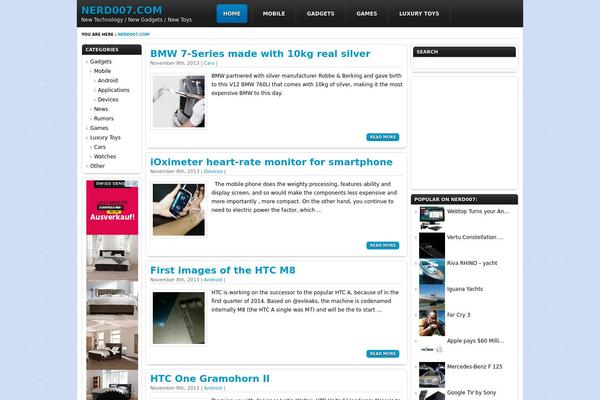Screen dimensions: 600x400
Task: Open the Applications category
Action: (113, 90)
